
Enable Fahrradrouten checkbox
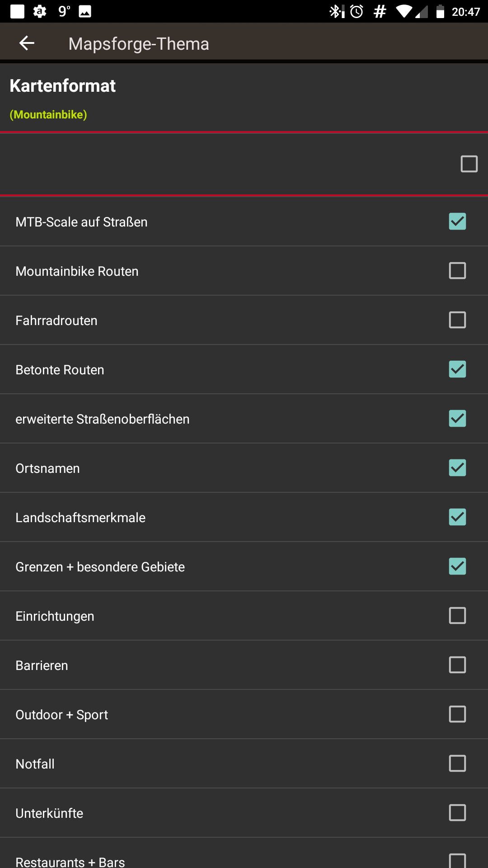click(457, 320)
